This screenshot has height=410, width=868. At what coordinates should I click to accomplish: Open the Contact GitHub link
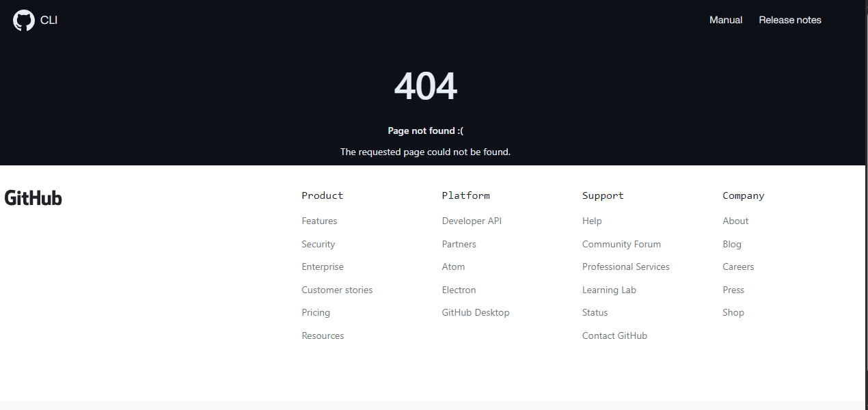(614, 336)
